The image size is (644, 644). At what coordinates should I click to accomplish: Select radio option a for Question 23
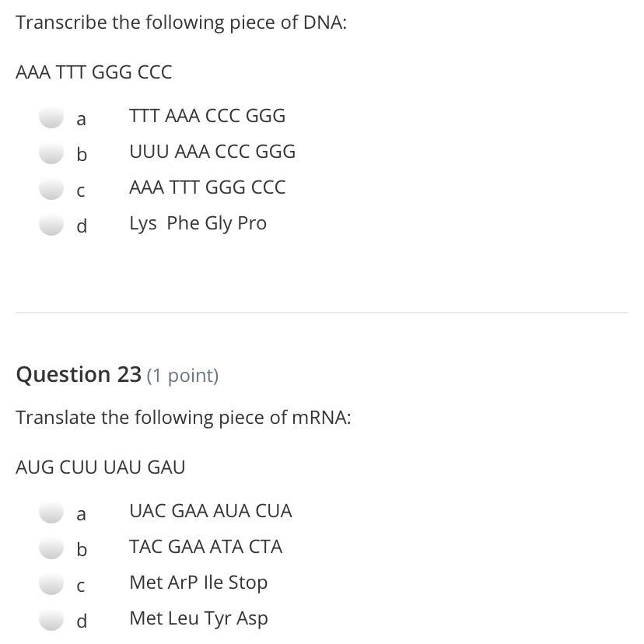coord(51,513)
